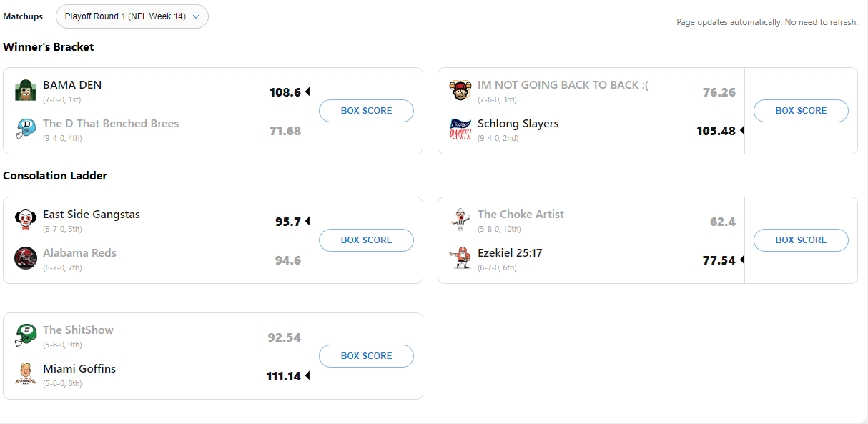Open the East Side Gangstas team link

(x=92, y=215)
